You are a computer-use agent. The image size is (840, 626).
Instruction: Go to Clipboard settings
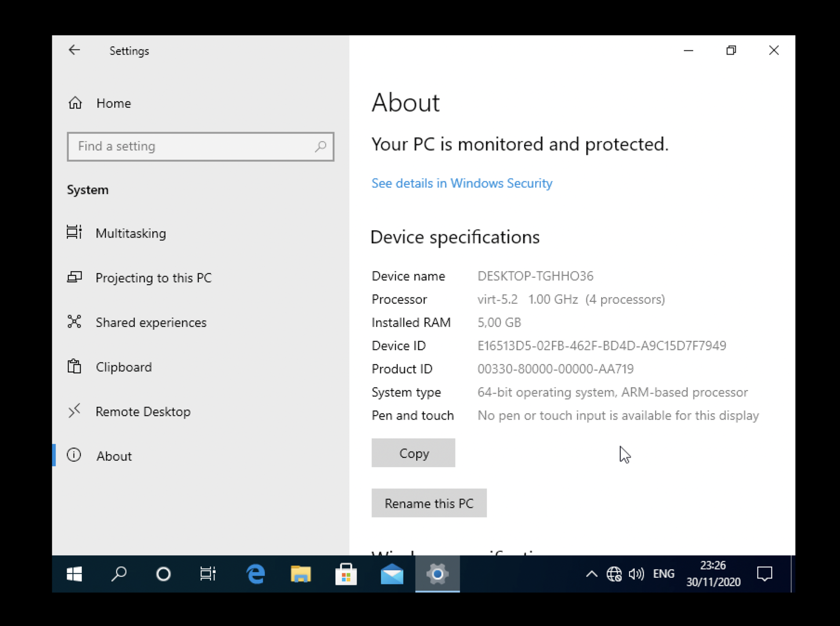coord(123,367)
